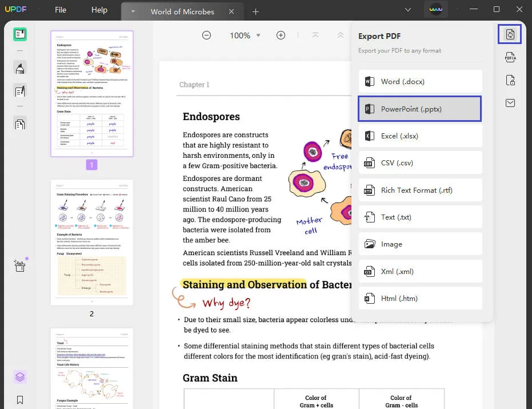
Task: Open the Help menu
Action: (99, 10)
